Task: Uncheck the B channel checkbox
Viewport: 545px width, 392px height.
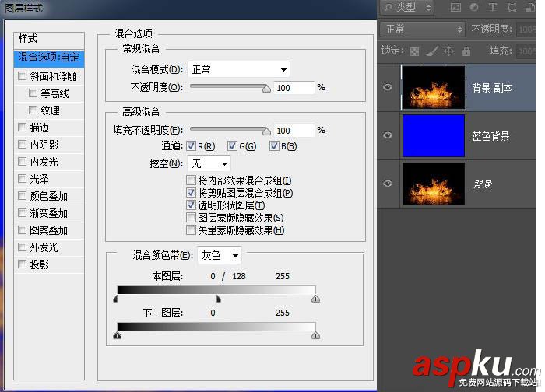Action: click(x=274, y=145)
